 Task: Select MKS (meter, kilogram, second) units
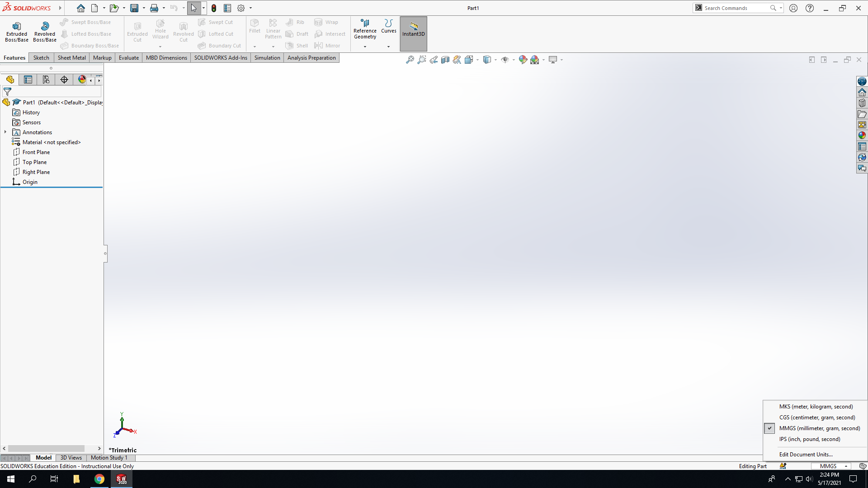pyautogui.click(x=816, y=407)
